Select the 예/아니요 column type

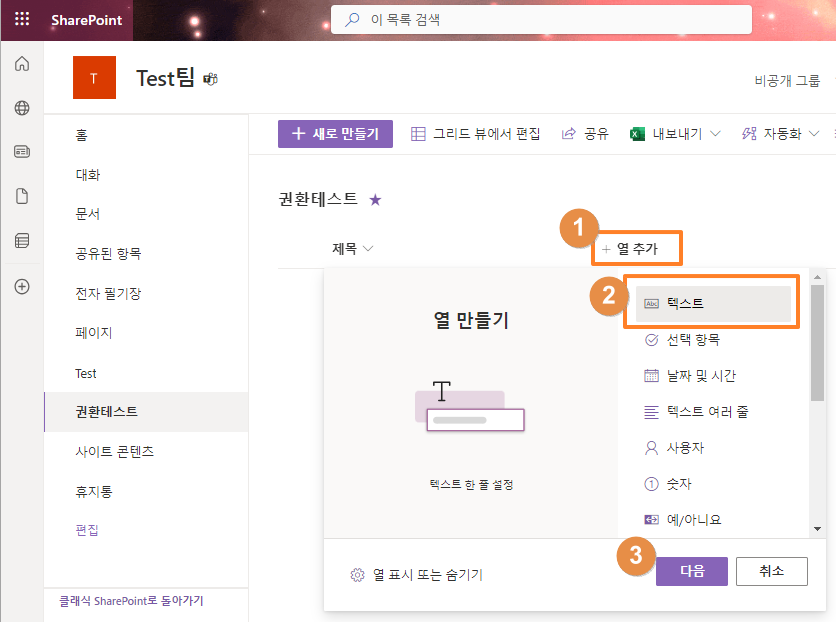713,519
